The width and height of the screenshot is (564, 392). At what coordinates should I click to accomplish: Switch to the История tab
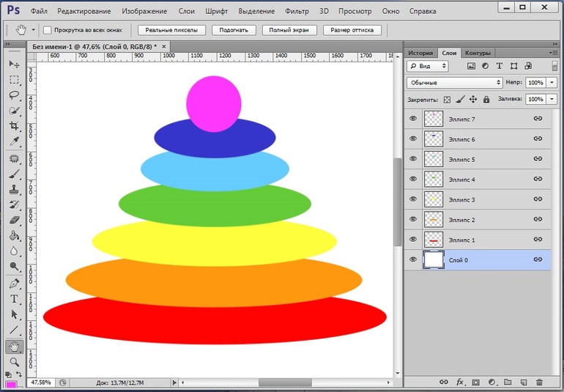point(420,53)
